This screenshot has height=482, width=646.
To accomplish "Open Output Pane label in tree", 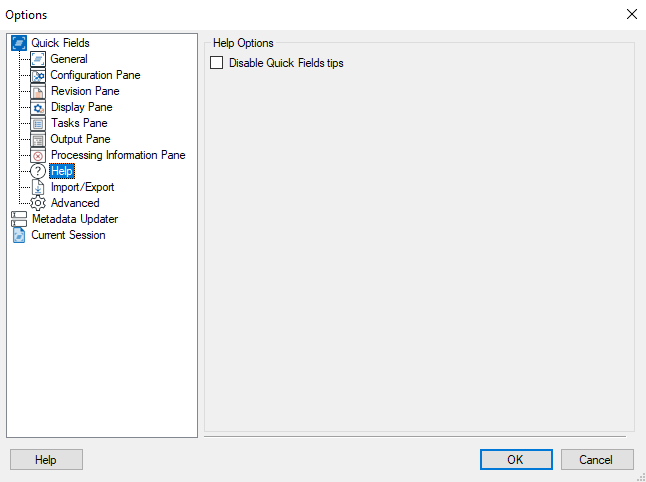I will (x=80, y=139).
